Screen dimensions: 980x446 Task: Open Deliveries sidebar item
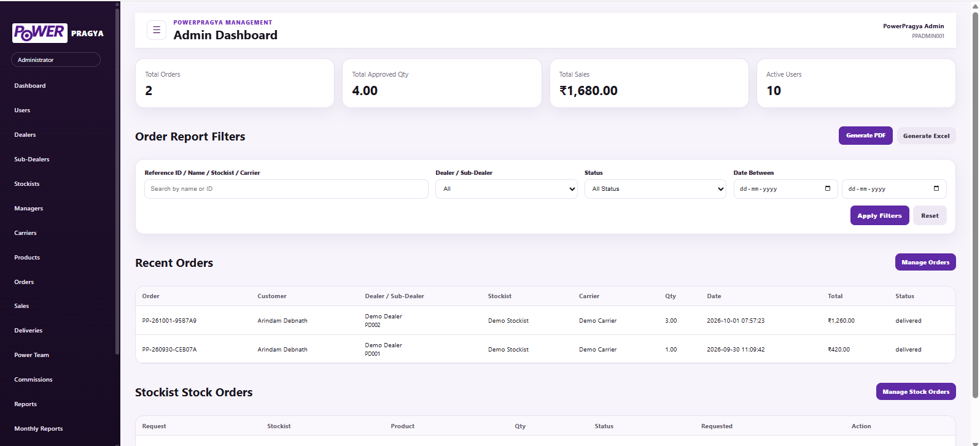pos(28,331)
